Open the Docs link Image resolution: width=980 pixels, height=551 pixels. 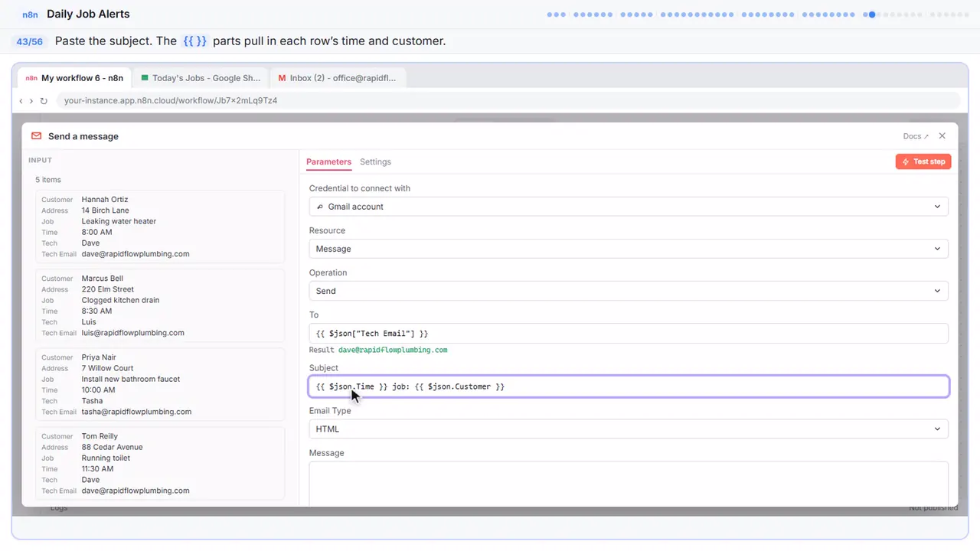click(x=916, y=136)
